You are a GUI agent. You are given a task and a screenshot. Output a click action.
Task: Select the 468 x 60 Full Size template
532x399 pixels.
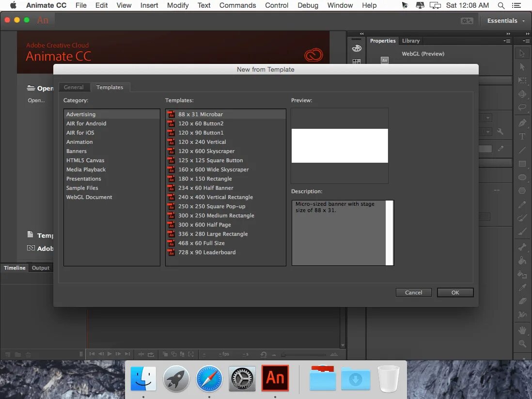coord(226,243)
